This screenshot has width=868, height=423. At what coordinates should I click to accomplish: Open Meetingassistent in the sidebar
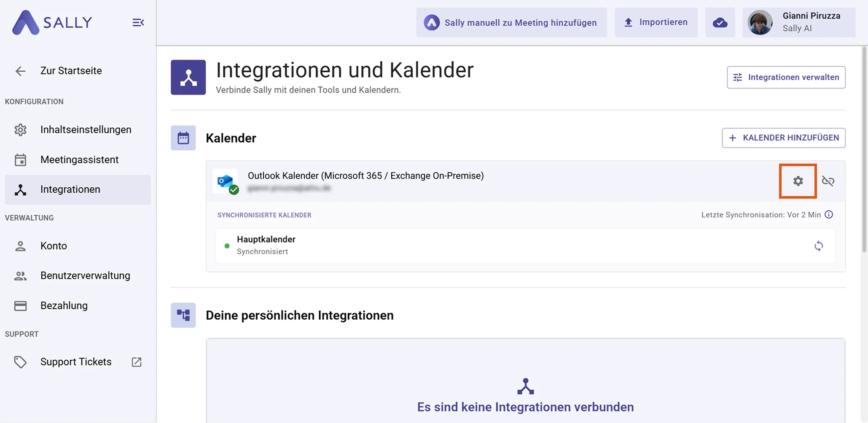click(x=78, y=159)
